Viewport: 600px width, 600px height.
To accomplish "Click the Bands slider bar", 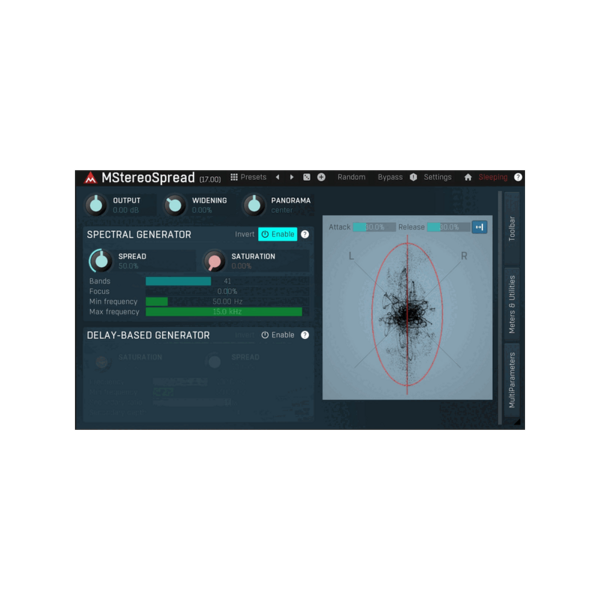I will pyautogui.click(x=227, y=281).
